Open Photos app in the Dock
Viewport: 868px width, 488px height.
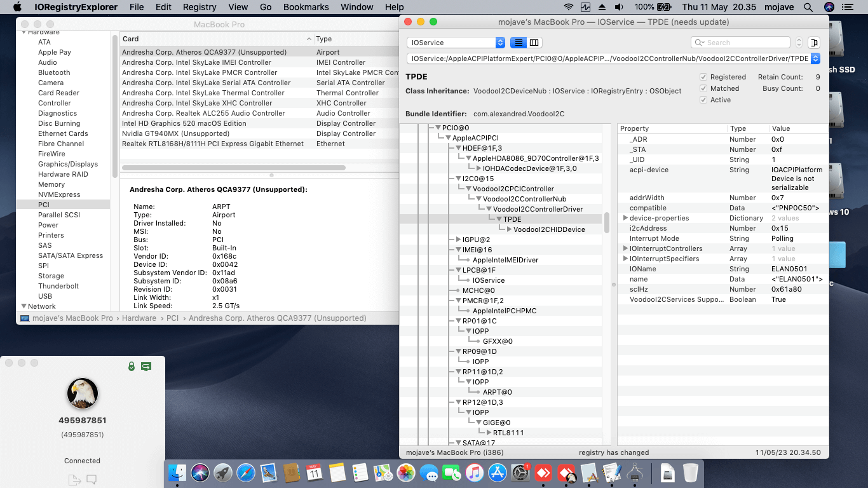(405, 473)
